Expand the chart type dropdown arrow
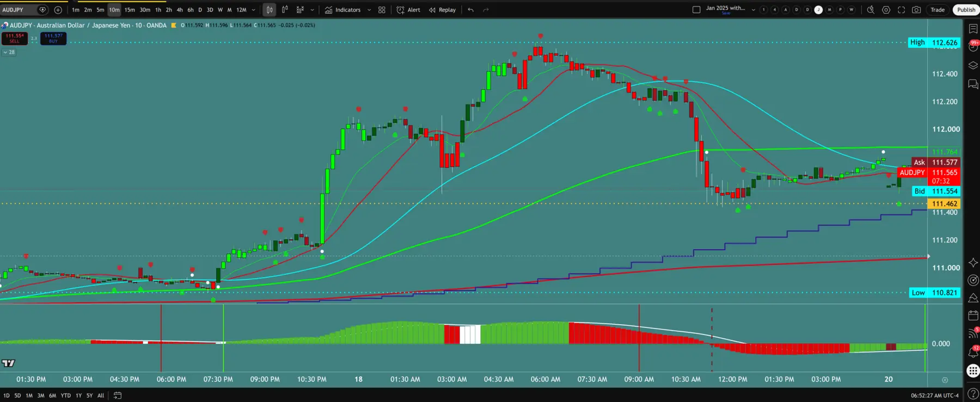Image resolution: width=980 pixels, height=402 pixels. (312, 10)
